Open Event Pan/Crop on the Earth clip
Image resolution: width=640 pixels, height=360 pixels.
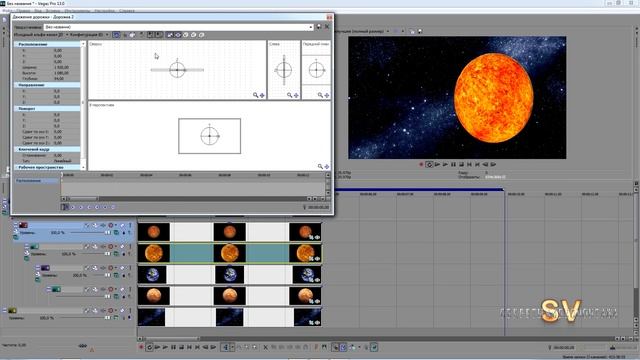[311, 280]
